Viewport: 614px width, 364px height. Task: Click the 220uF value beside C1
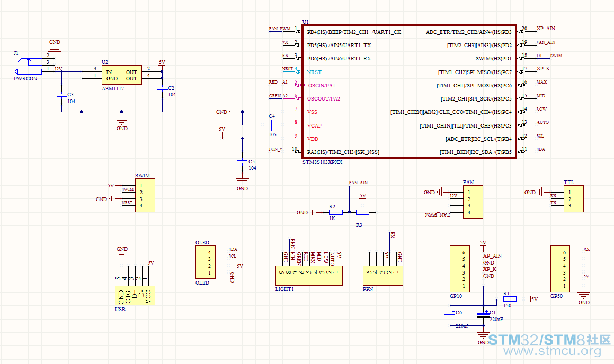click(496, 320)
